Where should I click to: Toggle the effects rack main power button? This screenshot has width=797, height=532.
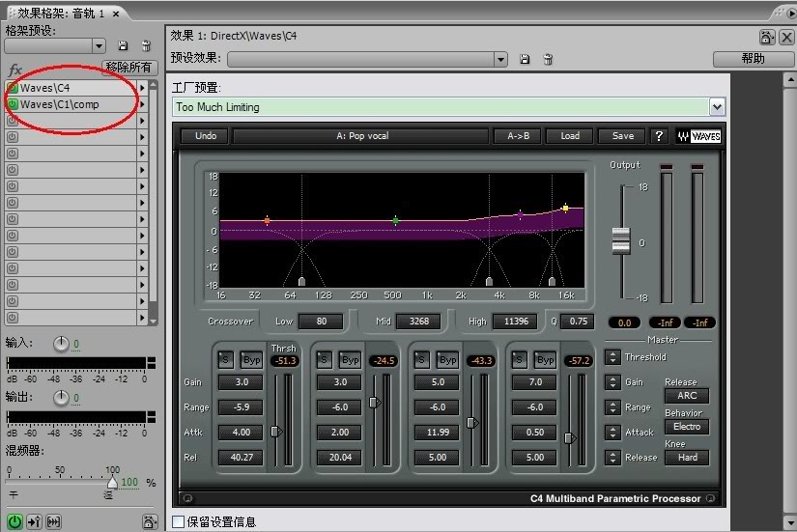pos(14,521)
